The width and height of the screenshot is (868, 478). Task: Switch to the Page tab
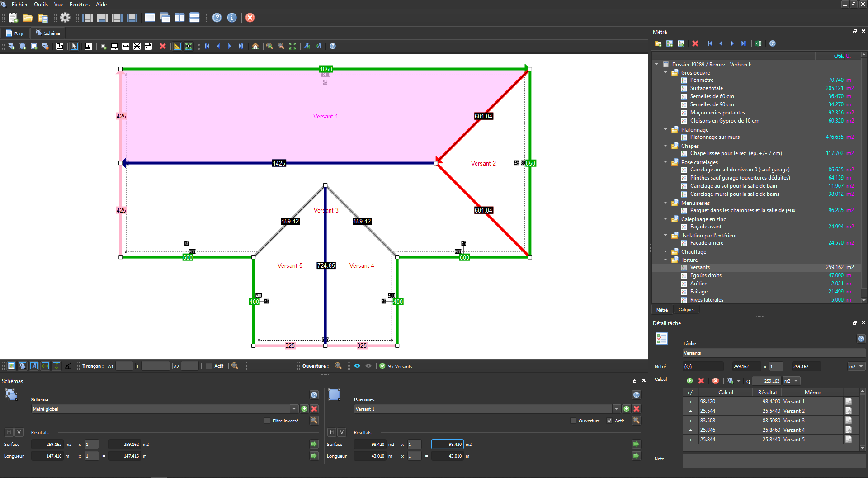pos(15,33)
